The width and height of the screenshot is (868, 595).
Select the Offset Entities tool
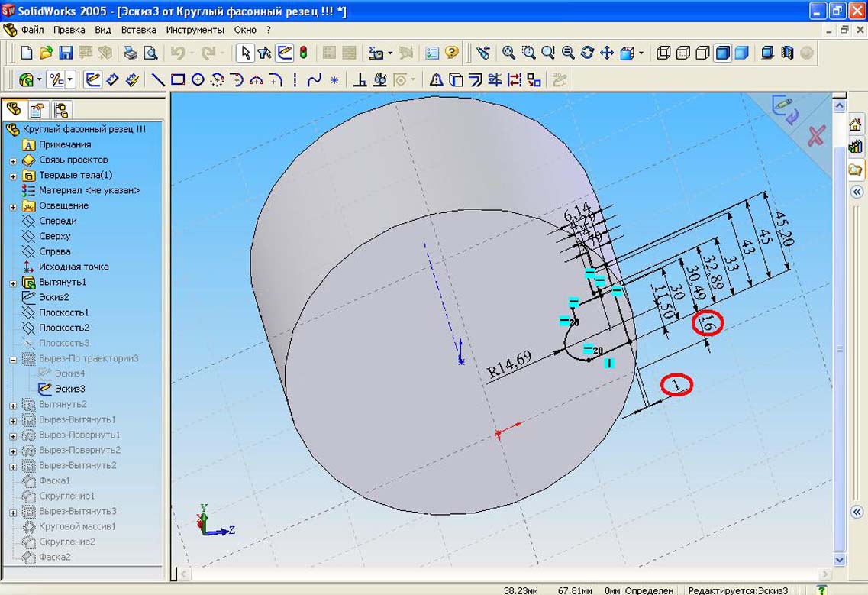pyautogui.click(x=476, y=79)
